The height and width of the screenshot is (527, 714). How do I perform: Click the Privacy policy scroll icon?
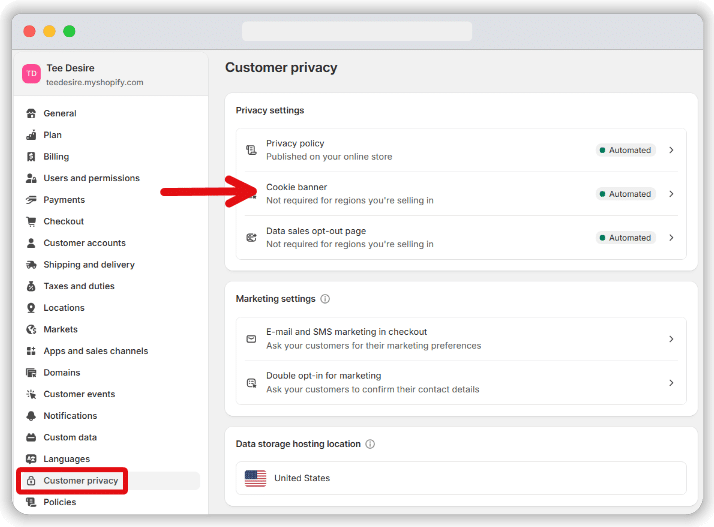coord(251,150)
